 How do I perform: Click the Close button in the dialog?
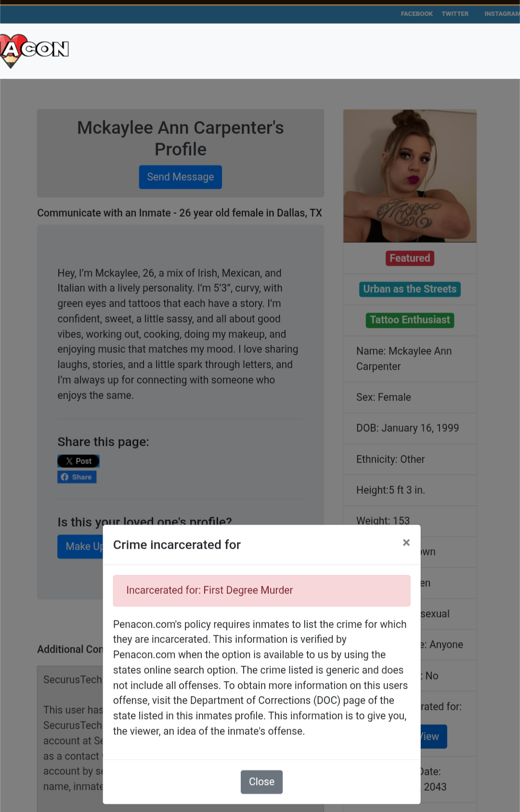261,782
